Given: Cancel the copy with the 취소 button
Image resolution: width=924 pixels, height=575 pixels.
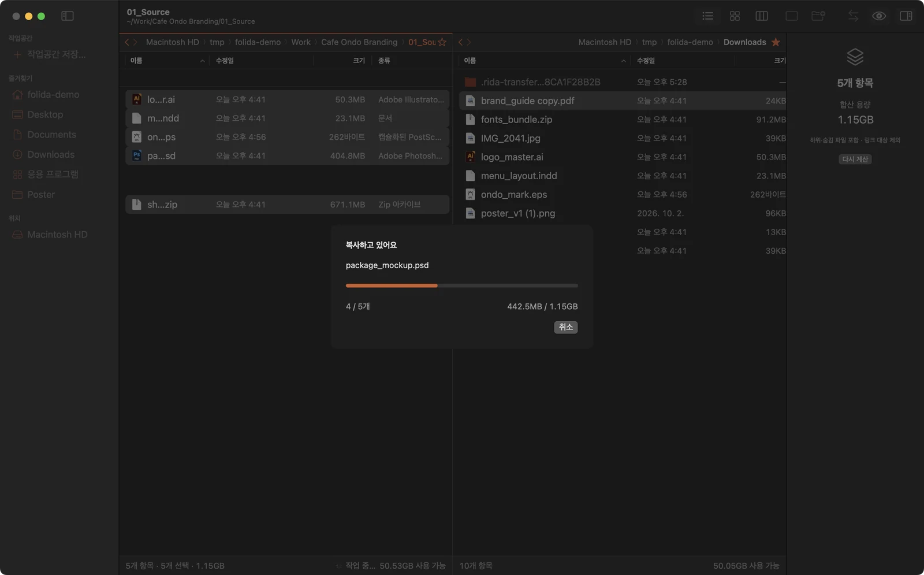Looking at the screenshot, I should point(566,327).
